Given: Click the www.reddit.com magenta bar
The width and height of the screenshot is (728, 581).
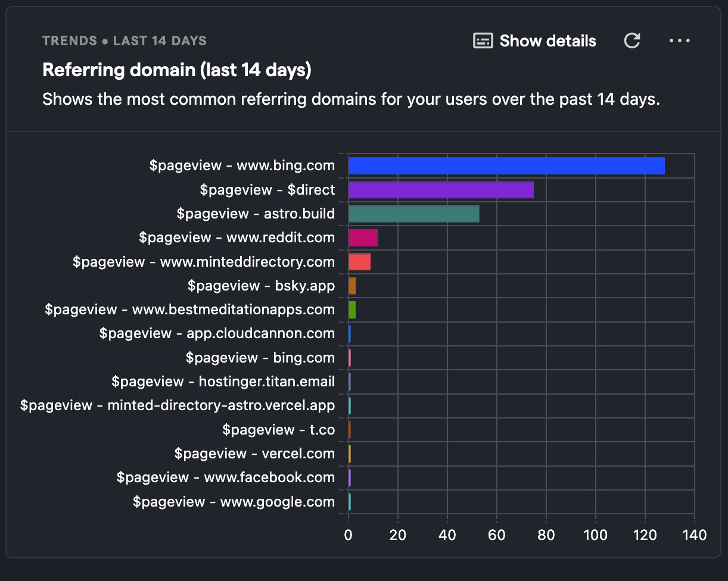Looking at the screenshot, I should pos(363,238).
